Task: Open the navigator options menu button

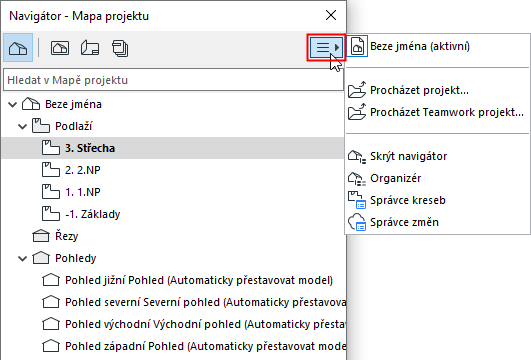Action: tap(326, 48)
